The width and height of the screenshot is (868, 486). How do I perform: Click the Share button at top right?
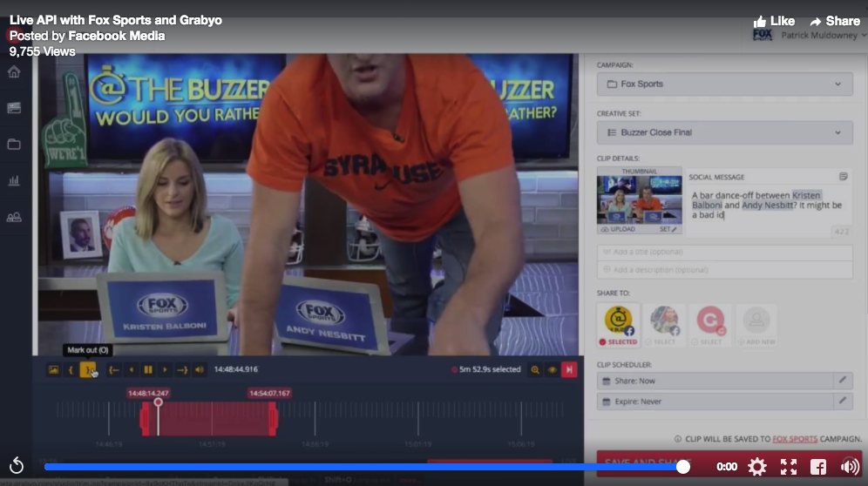tap(834, 21)
